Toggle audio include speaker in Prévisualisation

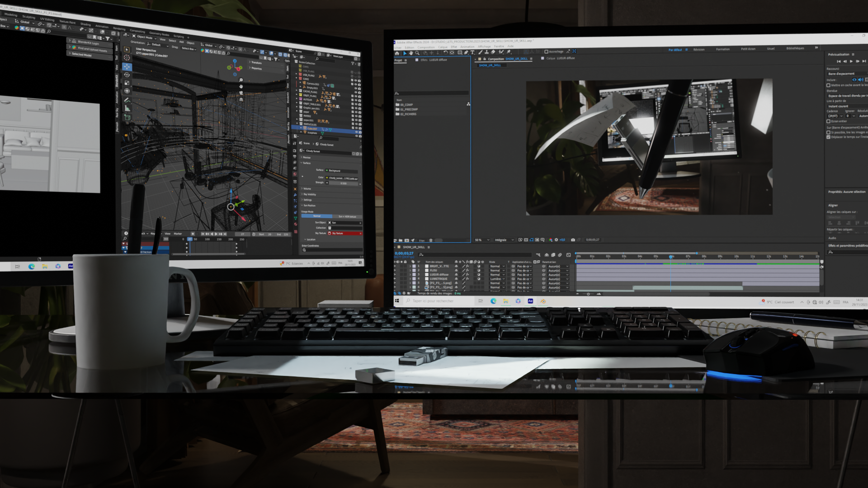pos(860,80)
